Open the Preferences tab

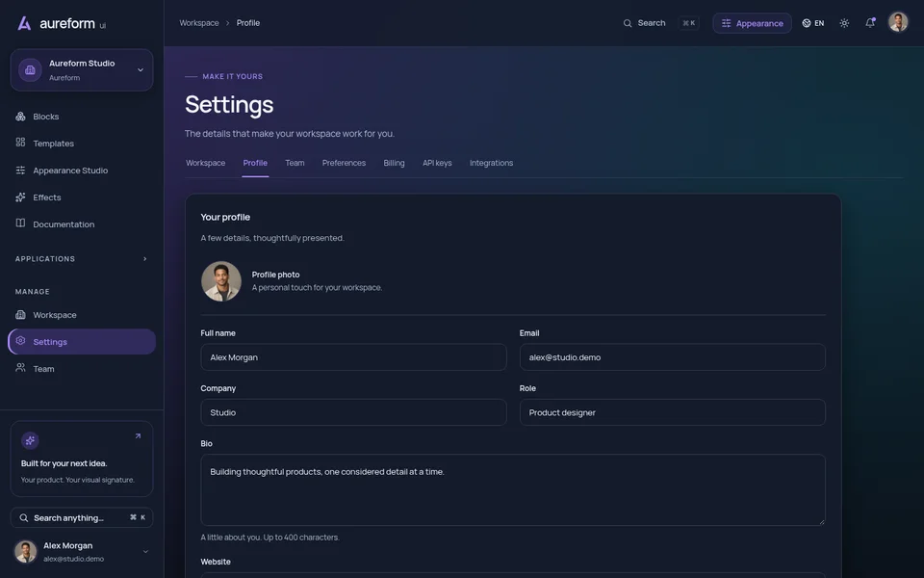(344, 163)
